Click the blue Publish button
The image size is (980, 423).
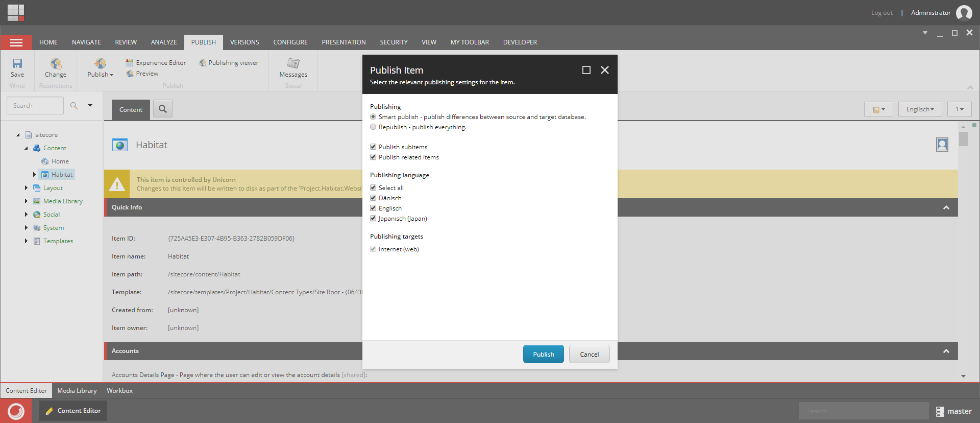click(544, 354)
